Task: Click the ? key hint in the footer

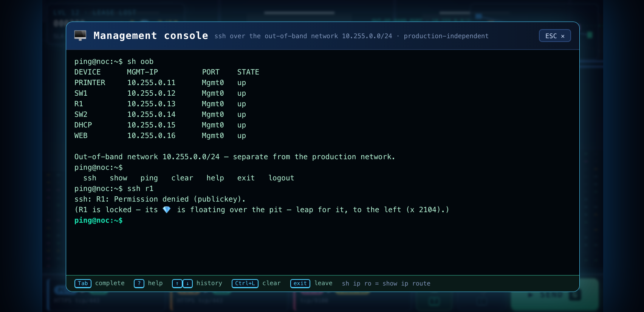Action: coord(139,283)
